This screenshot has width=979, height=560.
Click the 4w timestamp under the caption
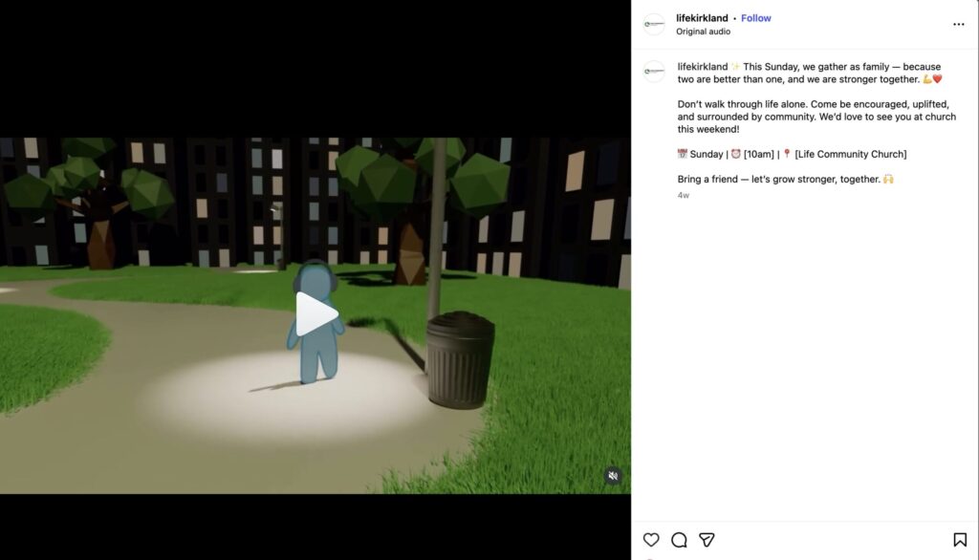683,195
